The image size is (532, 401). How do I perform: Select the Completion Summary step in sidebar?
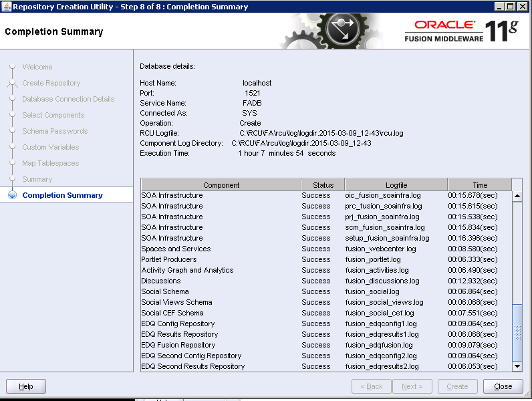coord(62,195)
